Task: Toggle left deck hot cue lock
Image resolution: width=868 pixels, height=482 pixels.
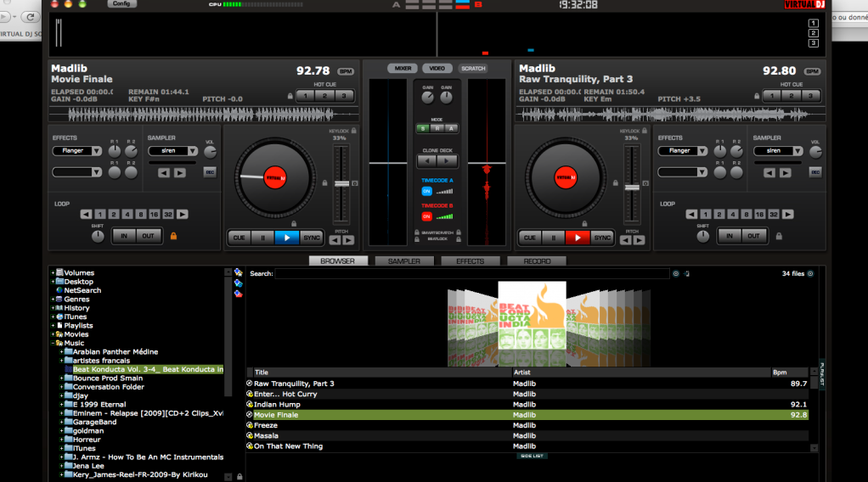Action: point(290,96)
